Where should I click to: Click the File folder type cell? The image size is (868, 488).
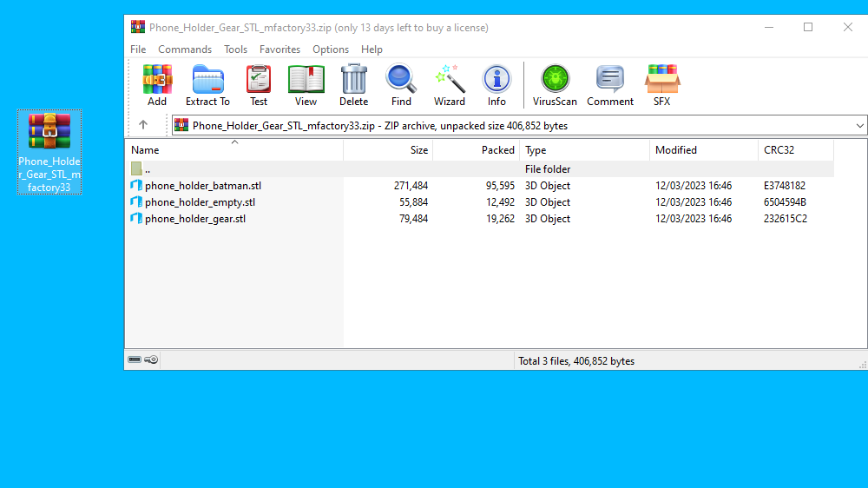click(x=548, y=169)
